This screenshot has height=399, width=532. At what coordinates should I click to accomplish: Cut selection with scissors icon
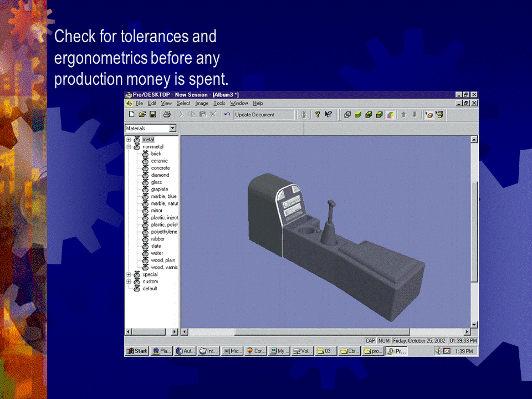pos(182,115)
